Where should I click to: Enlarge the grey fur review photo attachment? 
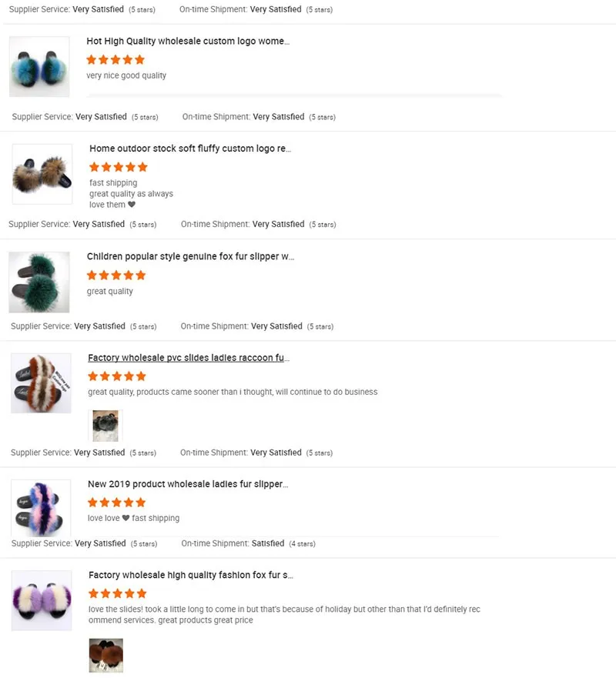tap(105, 426)
